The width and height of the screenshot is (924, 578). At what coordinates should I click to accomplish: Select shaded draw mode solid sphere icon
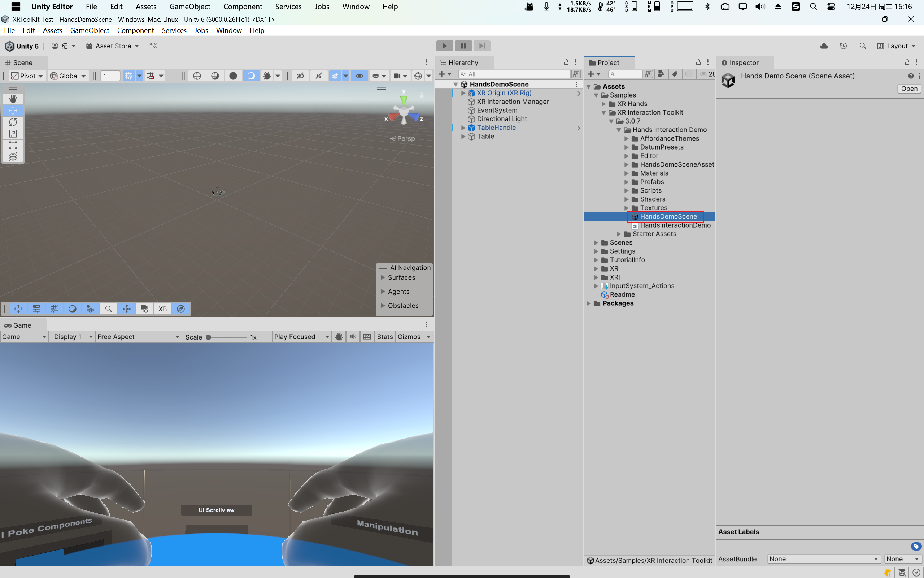click(233, 76)
